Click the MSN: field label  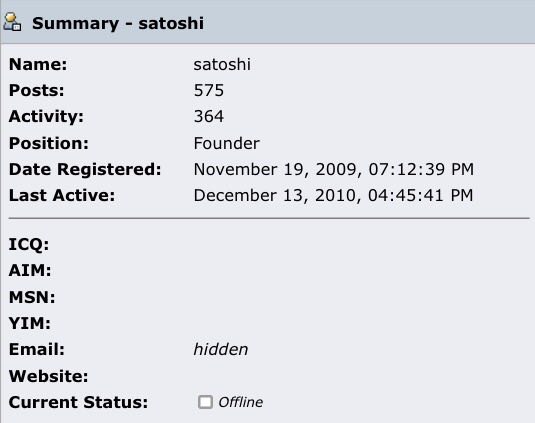tap(32, 297)
